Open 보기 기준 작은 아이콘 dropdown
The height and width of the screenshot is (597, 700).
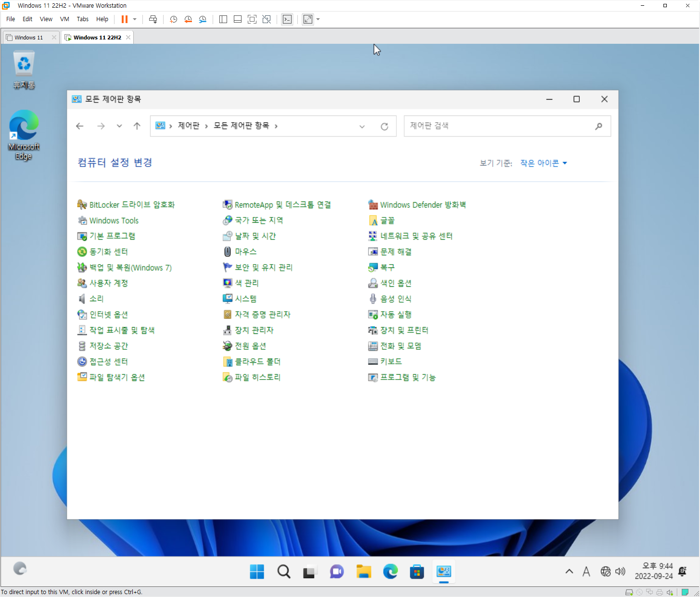[x=544, y=164]
